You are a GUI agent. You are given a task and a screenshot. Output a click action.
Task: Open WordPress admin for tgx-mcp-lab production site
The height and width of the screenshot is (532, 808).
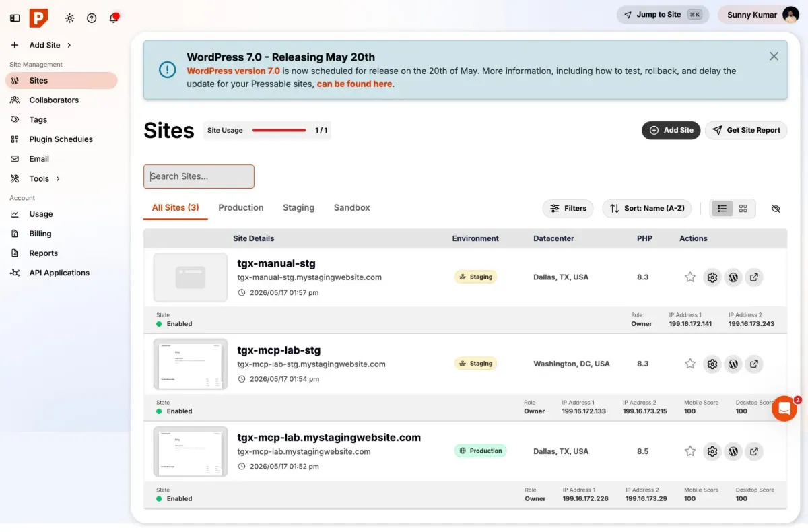733,451
